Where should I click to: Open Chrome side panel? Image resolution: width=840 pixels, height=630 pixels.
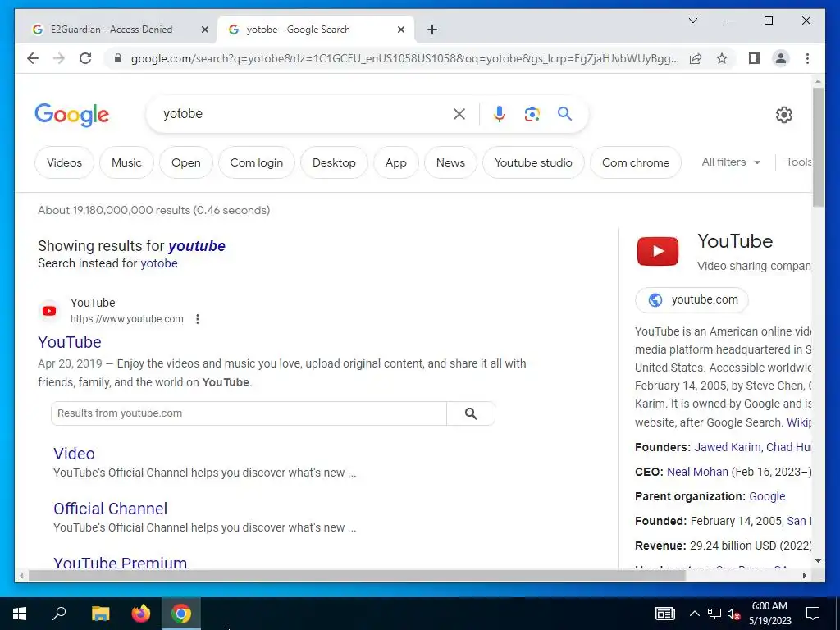pyautogui.click(x=755, y=58)
